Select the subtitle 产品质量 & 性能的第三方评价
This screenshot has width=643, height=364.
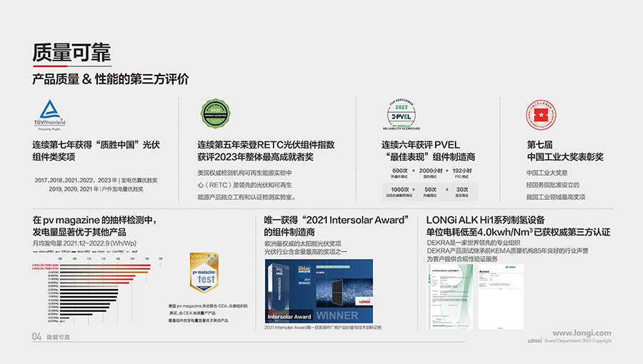[x=110, y=79]
